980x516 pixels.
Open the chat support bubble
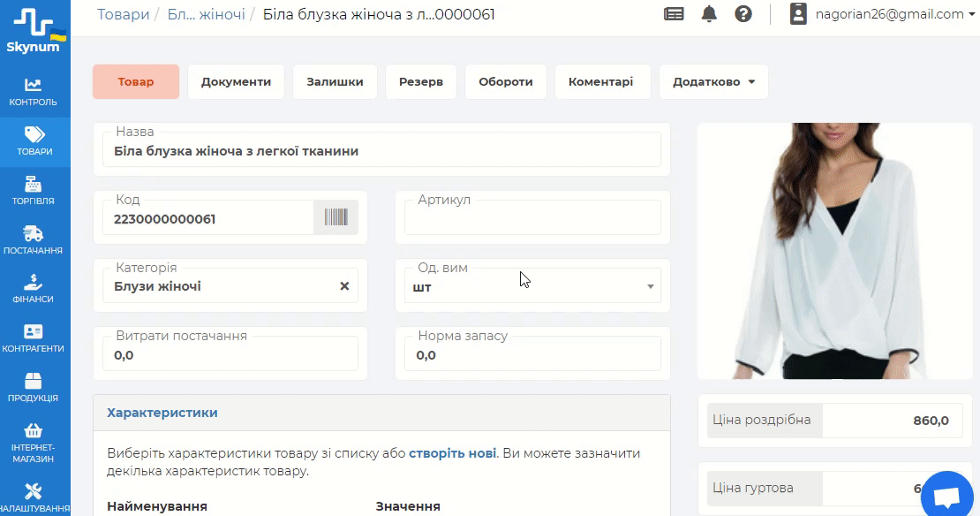tap(950, 497)
